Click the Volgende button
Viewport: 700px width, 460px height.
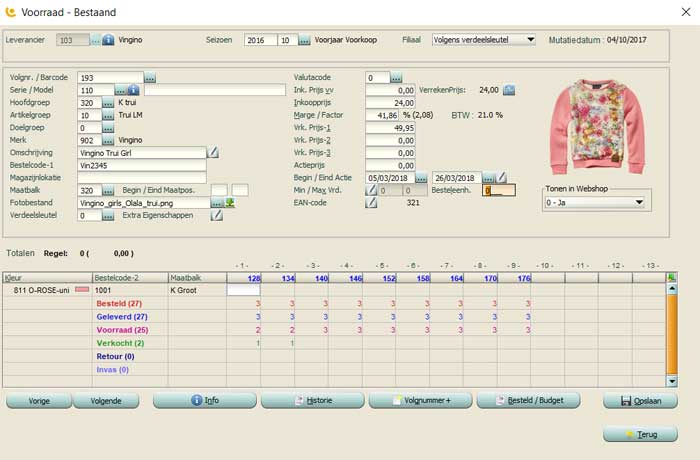point(106,401)
